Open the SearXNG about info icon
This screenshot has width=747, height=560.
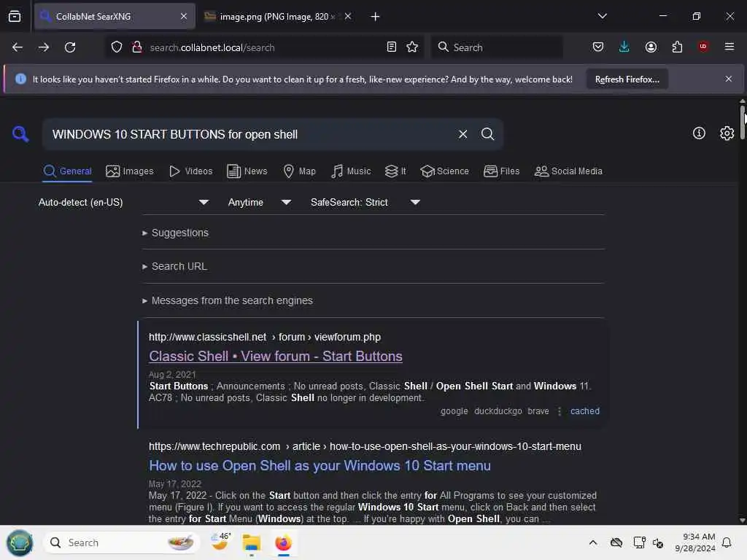pos(699,133)
